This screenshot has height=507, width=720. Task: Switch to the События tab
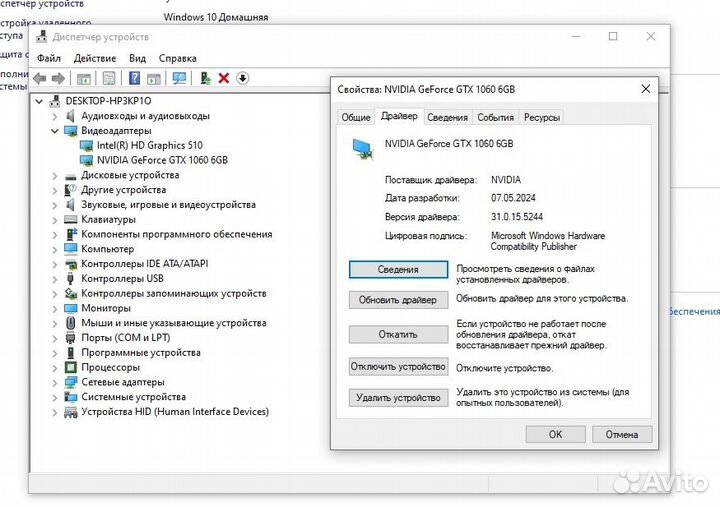(495, 118)
